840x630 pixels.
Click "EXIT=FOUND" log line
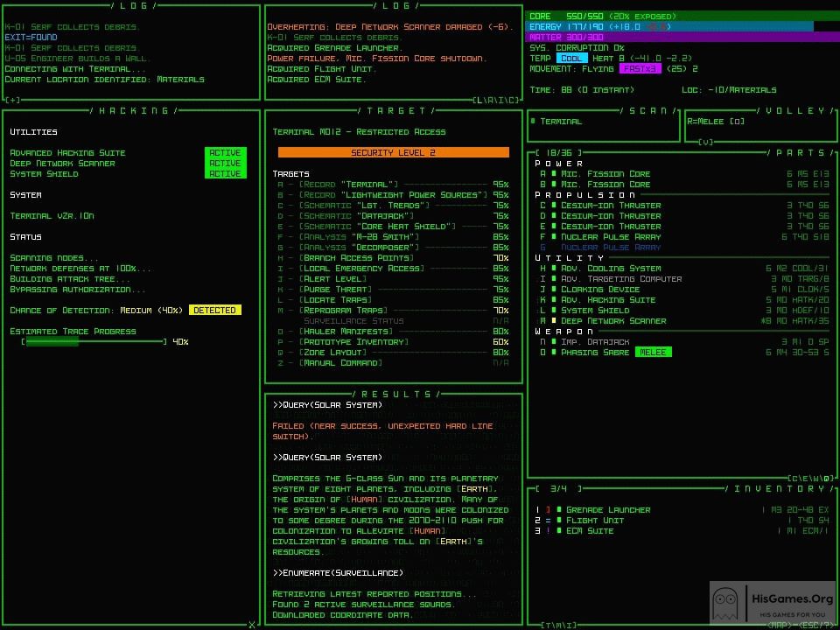[x=31, y=38]
